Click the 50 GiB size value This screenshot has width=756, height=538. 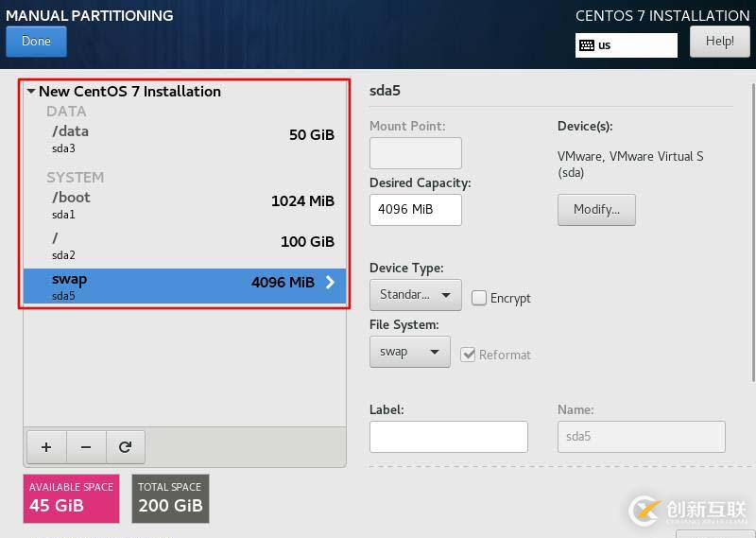tap(312, 134)
